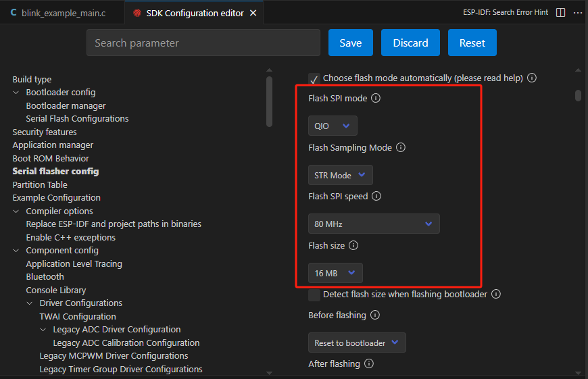
Task: Click the Flash SPI mode label
Action: pos(337,98)
